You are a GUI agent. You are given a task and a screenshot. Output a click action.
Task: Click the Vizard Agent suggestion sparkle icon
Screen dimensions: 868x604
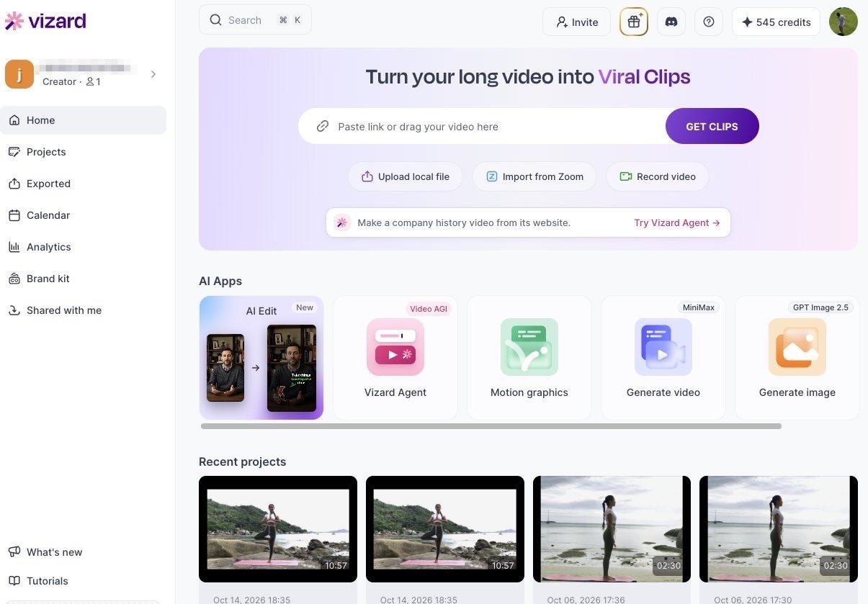pyautogui.click(x=342, y=222)
